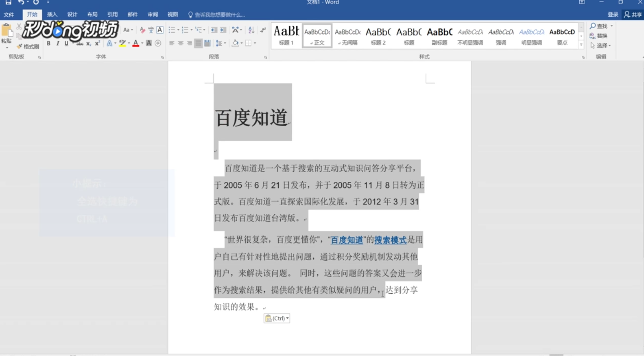Viewport: 644px width, 356px height.
Task: Switch to the References (引用) tab
Action: click(112, 15)
